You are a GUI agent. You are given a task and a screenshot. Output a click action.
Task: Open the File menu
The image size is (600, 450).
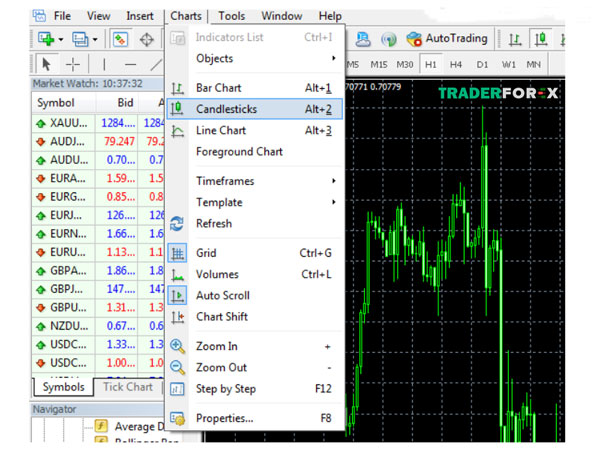[x=62, y=16]
